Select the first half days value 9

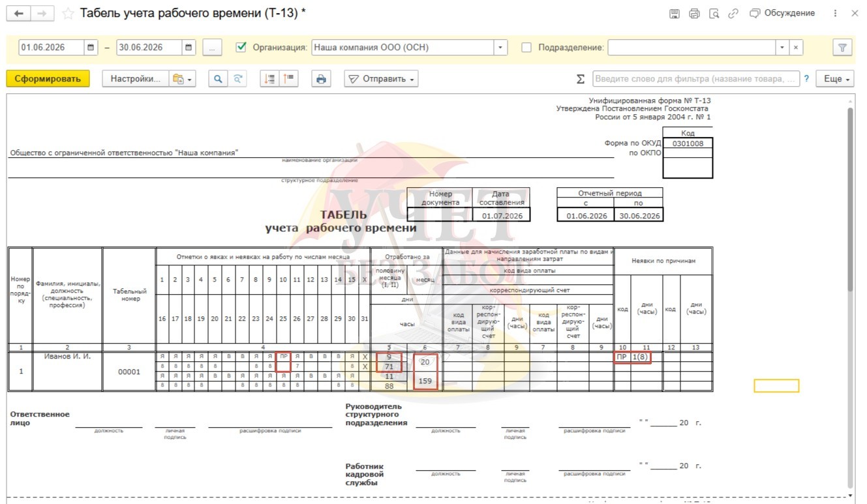[389, 357]
